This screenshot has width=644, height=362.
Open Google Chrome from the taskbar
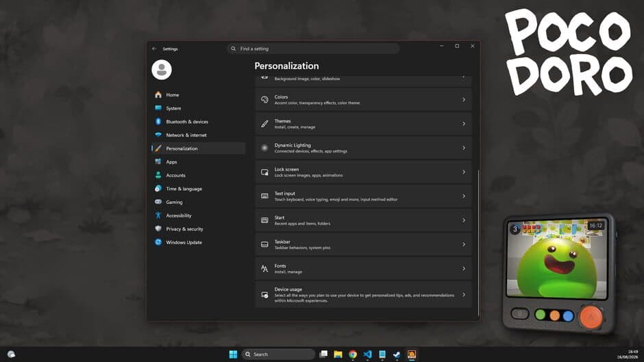coord(353,354)
